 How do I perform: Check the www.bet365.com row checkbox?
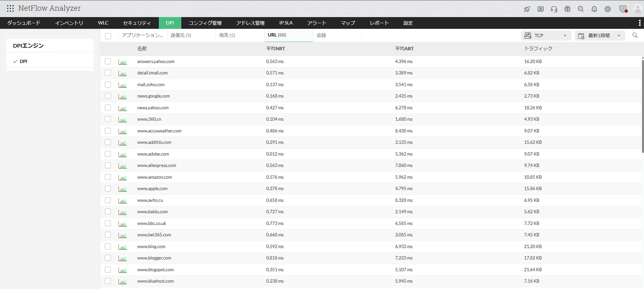(108, 235)
